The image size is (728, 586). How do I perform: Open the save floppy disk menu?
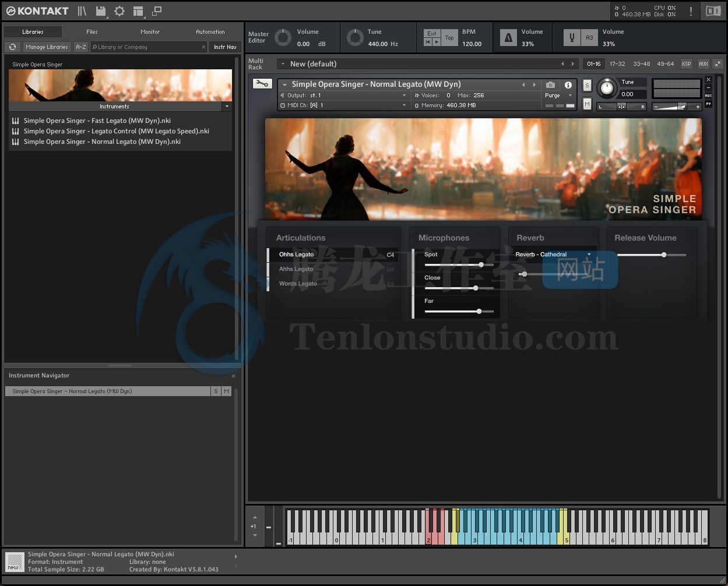(101, 11)
